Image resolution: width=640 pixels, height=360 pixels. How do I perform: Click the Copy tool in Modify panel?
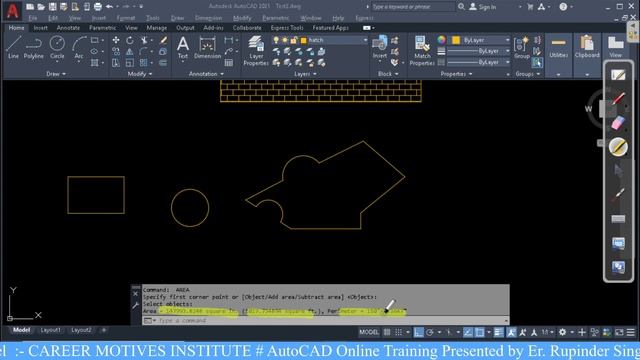tap(116, 51)
